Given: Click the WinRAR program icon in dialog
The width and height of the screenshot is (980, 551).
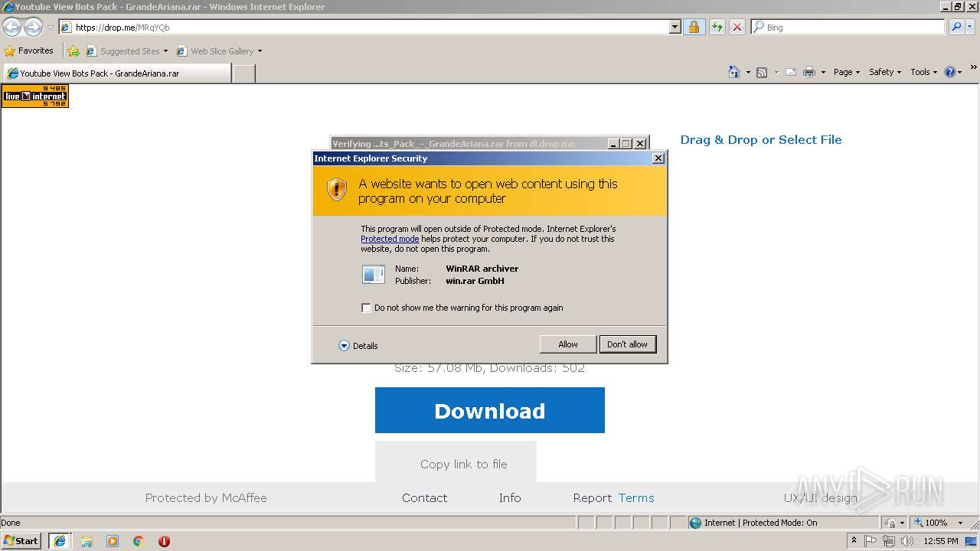Looking at the screenshot, I should tap(374, 274).
